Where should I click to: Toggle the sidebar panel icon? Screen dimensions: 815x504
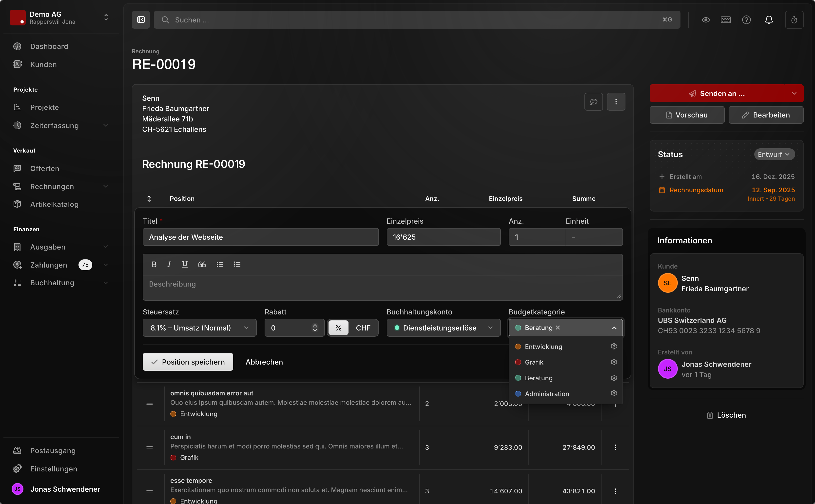pos(141,20)
